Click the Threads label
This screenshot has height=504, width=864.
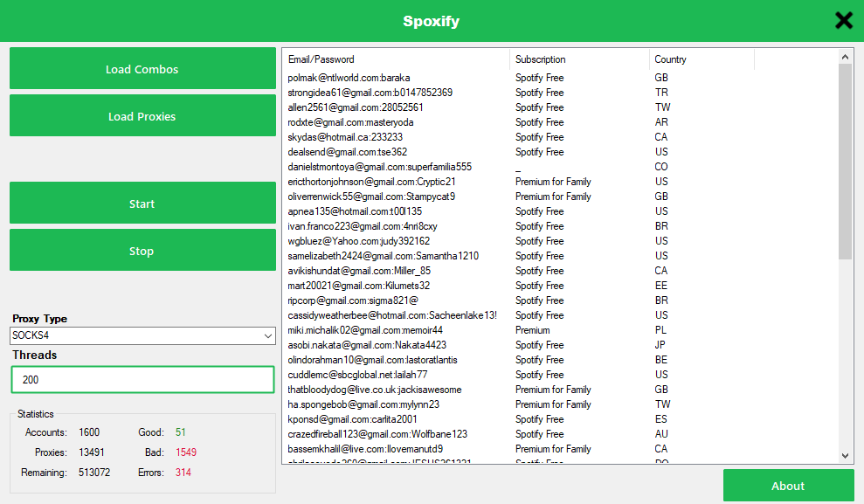35,356
